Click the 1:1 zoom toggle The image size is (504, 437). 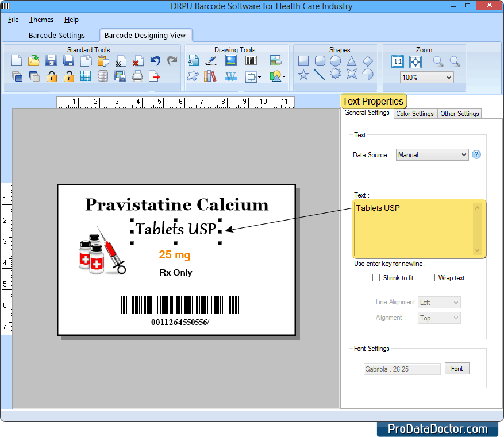(x=397, y=61)
